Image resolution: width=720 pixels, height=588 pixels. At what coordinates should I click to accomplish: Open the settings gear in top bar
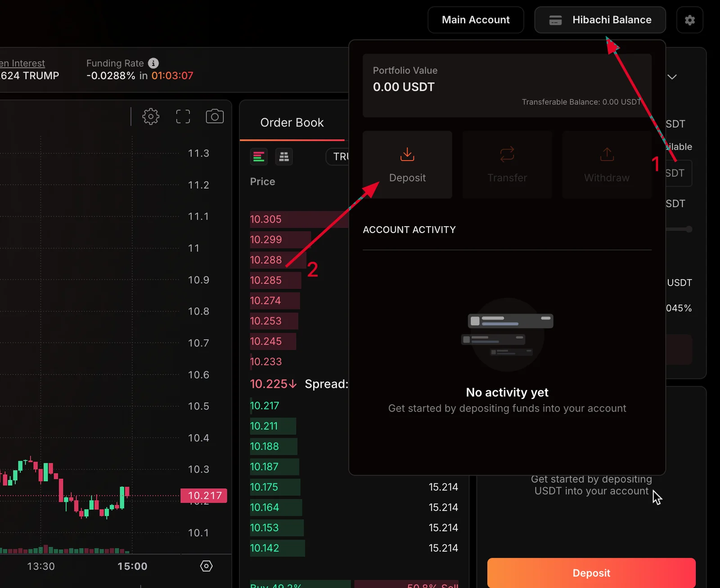(689, 20)
